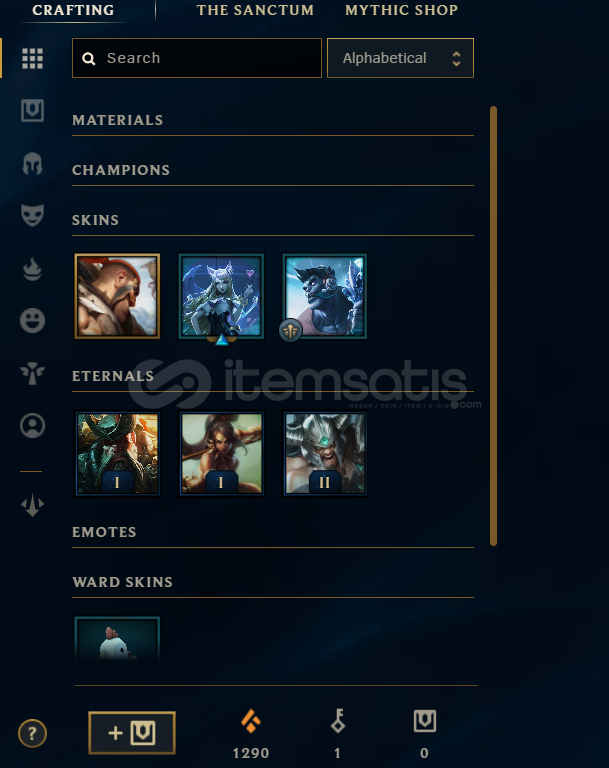Select the K/DA Ahri skin shard thumbnail
609x768 pixels.
click(221, 296)
